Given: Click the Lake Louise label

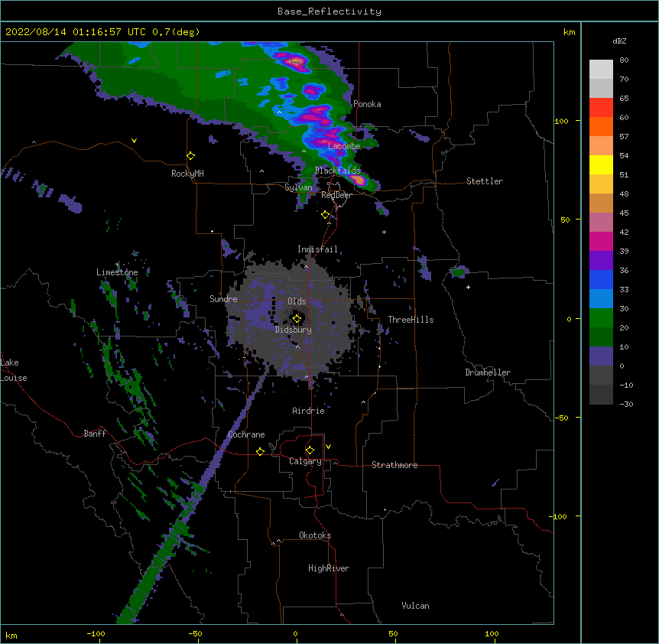Looking at the screenshot, I should 13,370.
